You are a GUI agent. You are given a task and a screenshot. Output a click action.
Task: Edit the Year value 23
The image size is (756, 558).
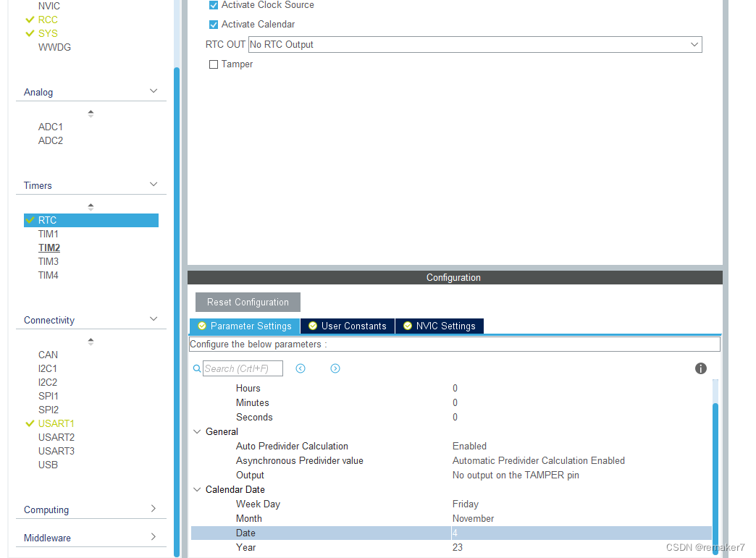click(x=457, y=547)
